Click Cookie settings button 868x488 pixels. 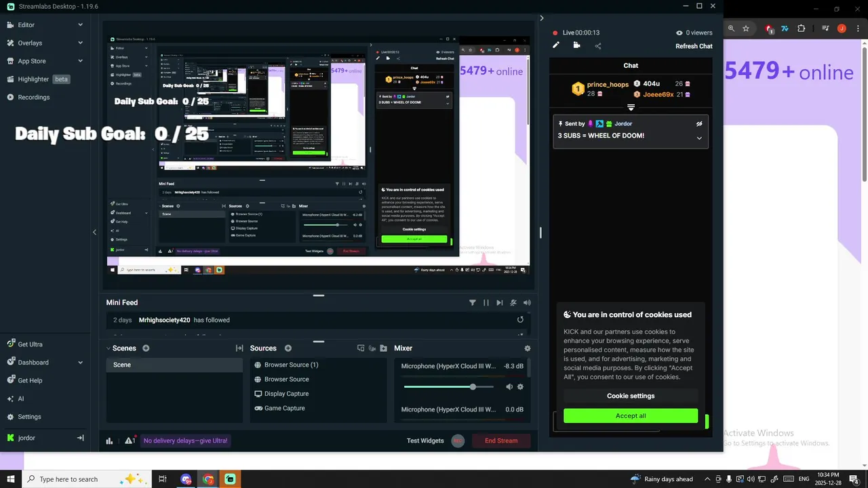point(631,396)
